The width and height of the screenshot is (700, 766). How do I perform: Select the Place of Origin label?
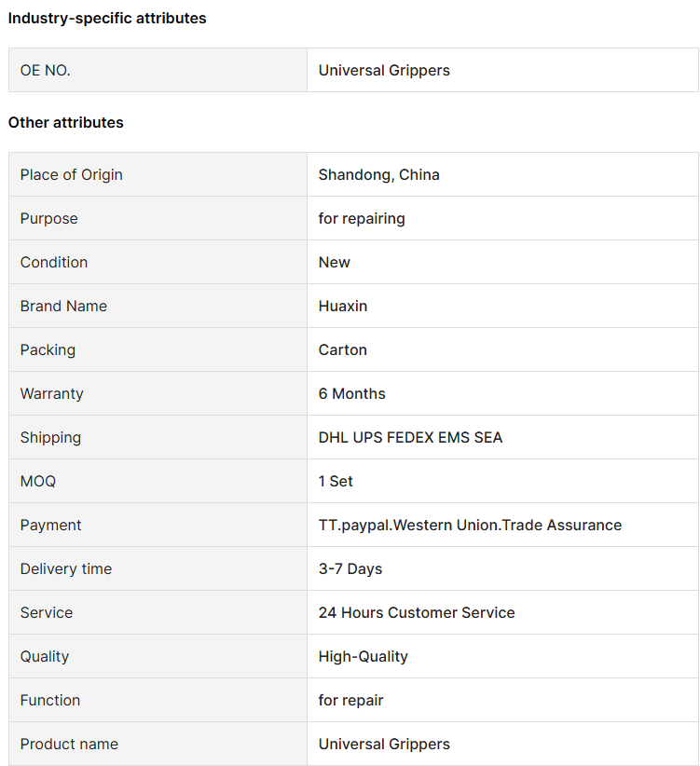(72, 174)
